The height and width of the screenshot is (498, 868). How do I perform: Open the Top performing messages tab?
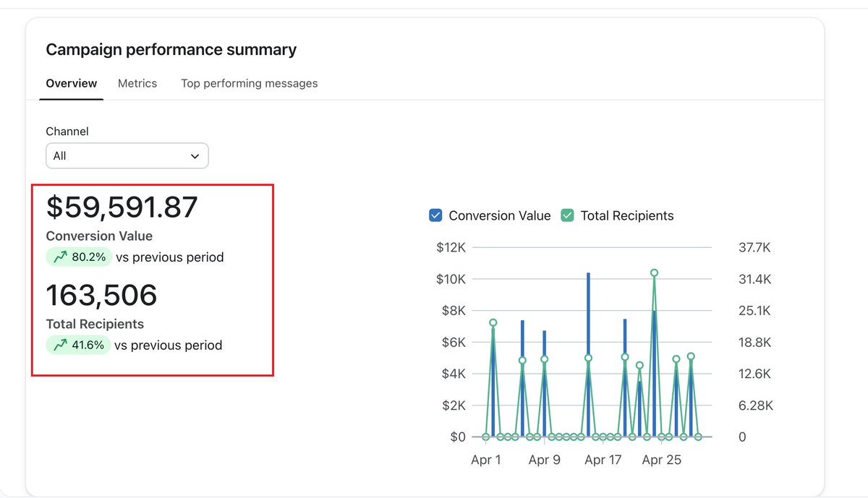[x=250, y=83]
